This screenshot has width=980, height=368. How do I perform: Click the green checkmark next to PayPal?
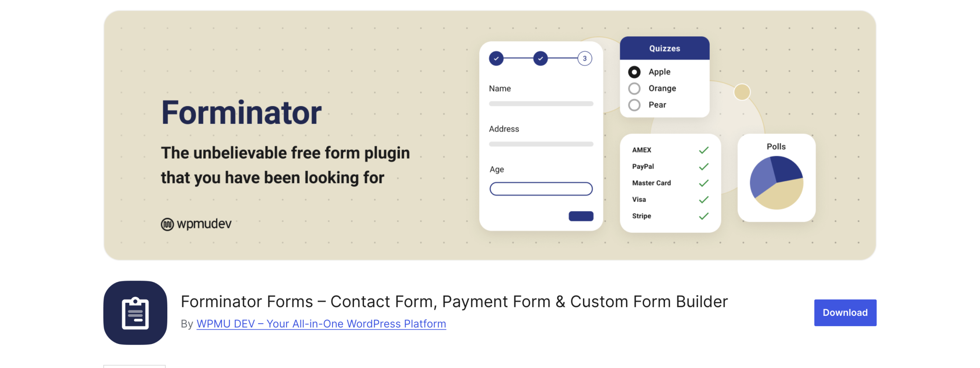click(704, 167)
